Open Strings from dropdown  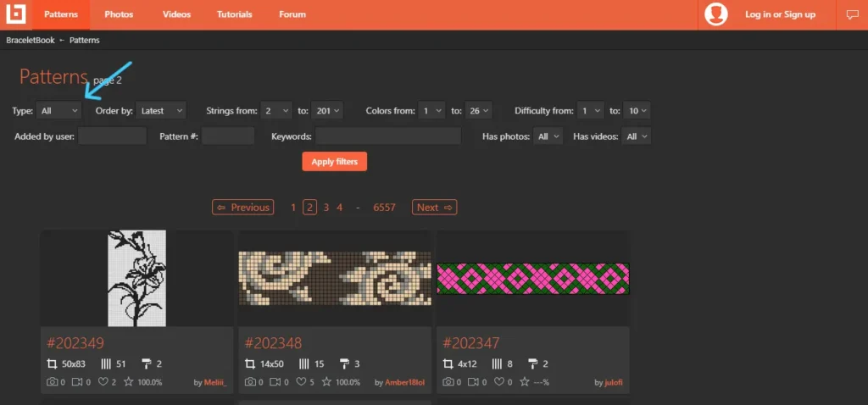pos(276,111)
